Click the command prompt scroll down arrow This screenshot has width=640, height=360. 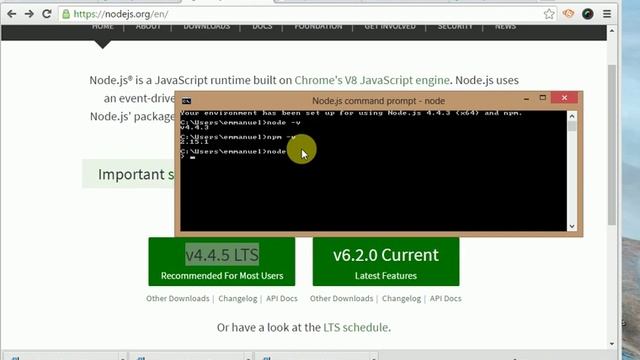coord(572,226)
